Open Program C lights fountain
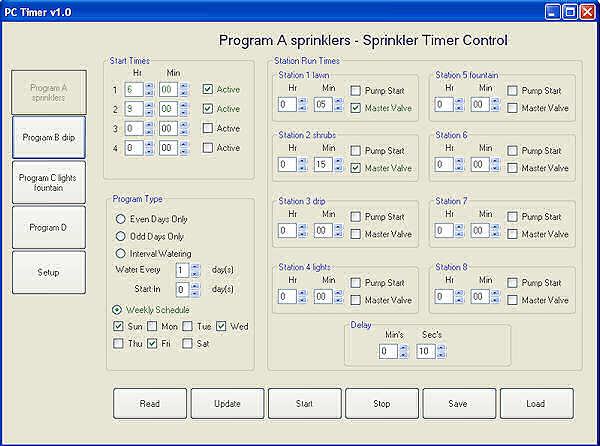600x446 pixels. (x=49, y=182)
